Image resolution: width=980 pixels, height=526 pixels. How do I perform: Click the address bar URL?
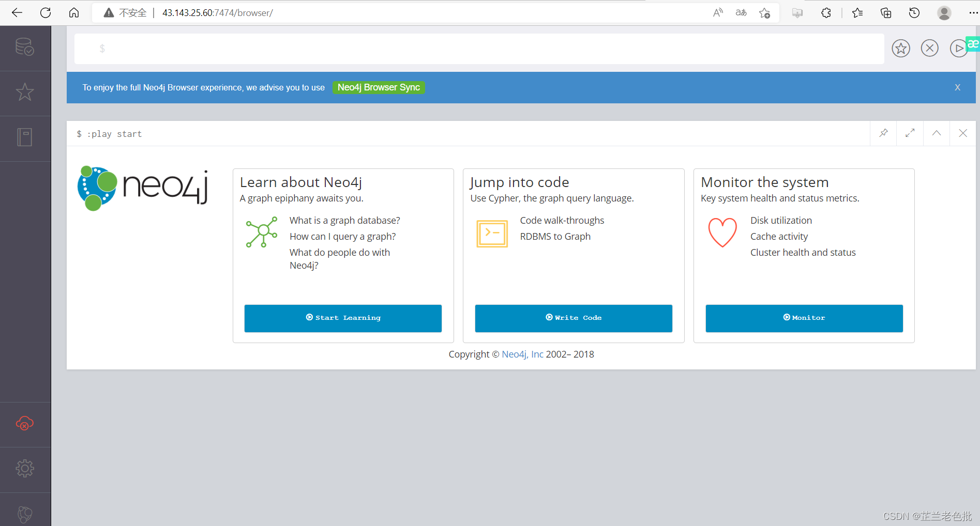click(218, 13)
